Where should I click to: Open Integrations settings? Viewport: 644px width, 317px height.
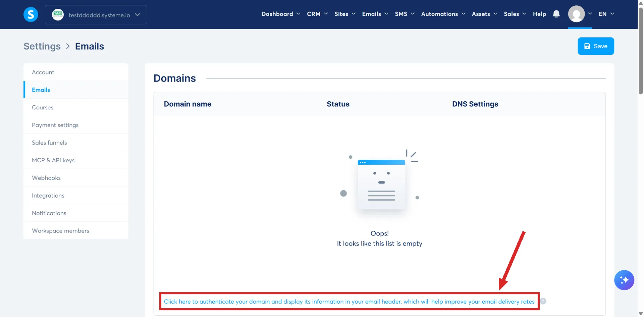click(76, 195)
